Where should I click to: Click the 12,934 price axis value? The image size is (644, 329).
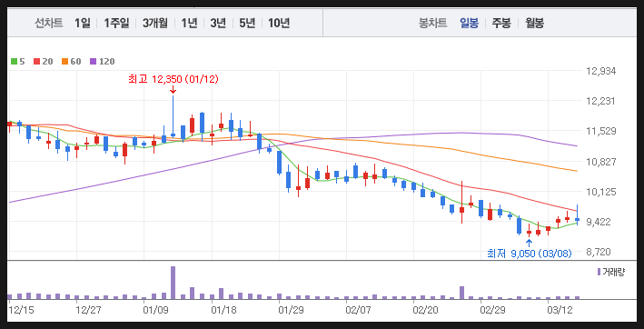point(601,72)
